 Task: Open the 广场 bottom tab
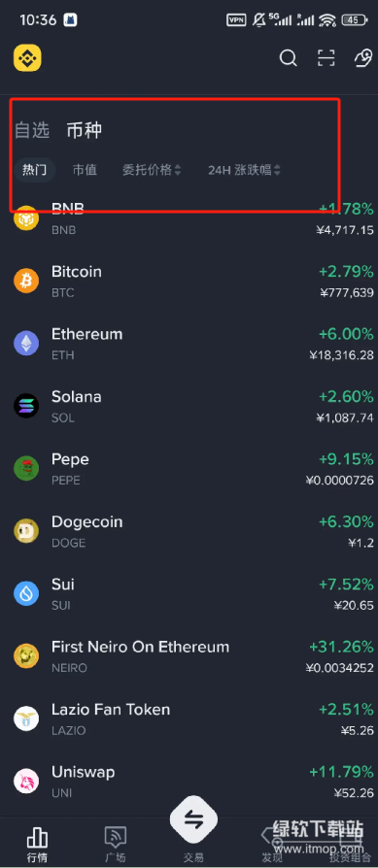click(x=116, y=844)
